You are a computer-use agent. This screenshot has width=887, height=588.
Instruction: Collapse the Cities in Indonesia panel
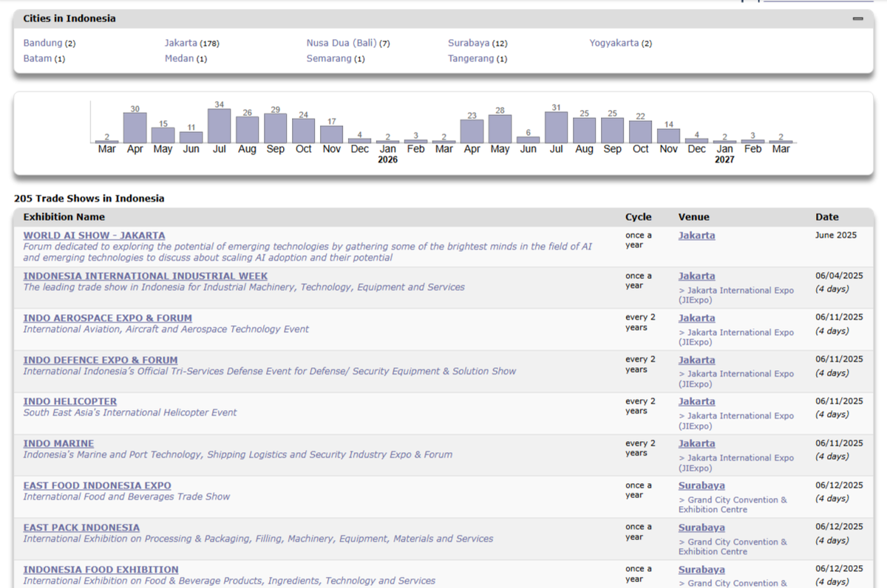pyautogui.click(x=857, y=18)
